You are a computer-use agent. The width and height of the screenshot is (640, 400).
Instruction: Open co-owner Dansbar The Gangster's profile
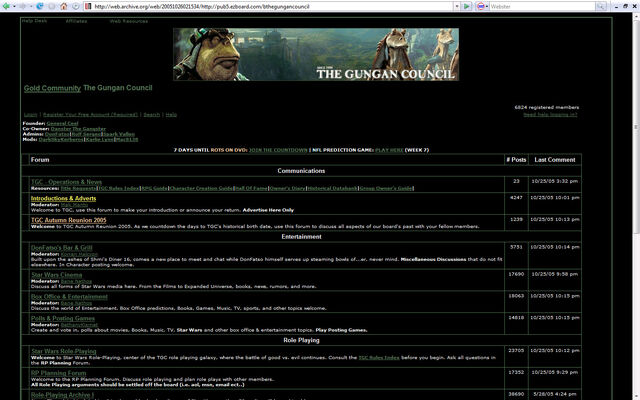tap(78, 129)
